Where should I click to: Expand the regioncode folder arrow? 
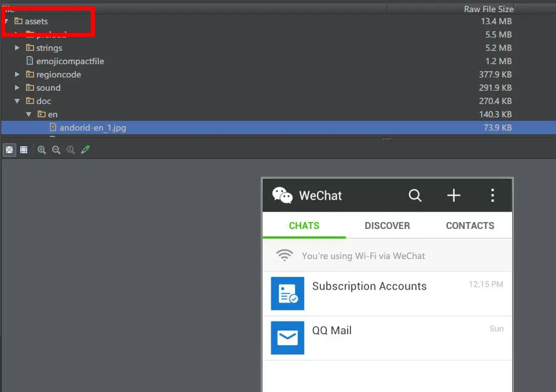(x=17, y=75)
